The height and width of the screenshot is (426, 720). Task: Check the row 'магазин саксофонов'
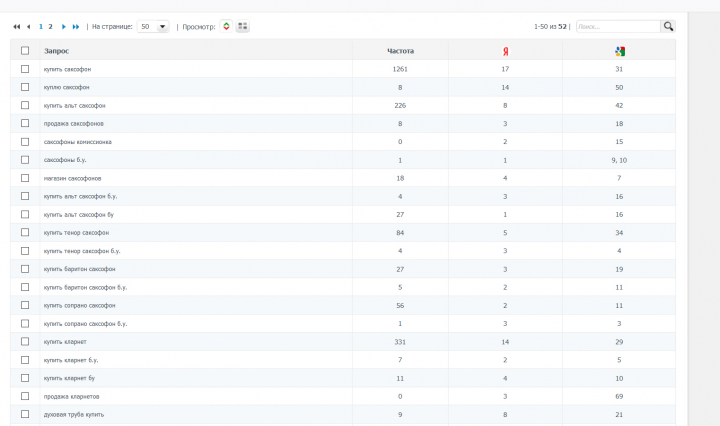point(25,178)
